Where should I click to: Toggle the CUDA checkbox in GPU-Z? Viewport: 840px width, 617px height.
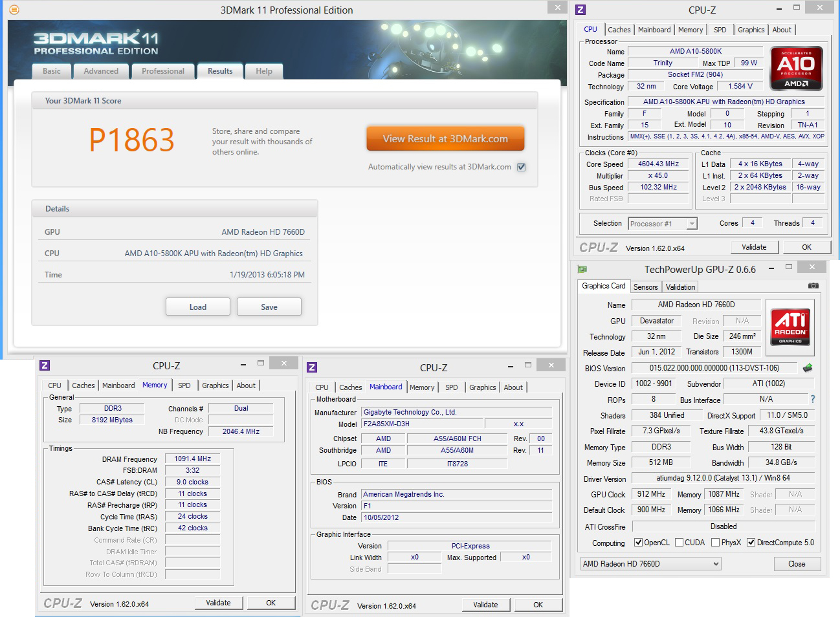click(680, 543)
